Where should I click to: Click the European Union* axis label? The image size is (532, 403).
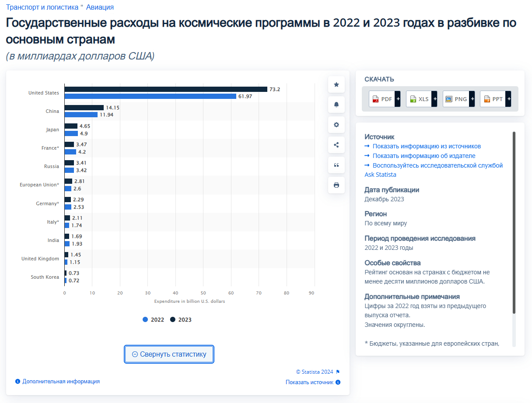click(39, 185)
